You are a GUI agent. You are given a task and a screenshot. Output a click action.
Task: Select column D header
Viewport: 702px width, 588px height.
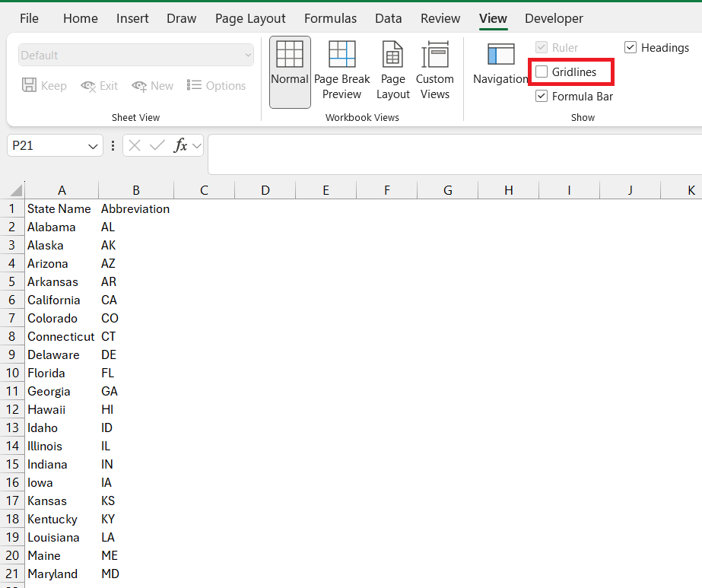coord(265,190)
